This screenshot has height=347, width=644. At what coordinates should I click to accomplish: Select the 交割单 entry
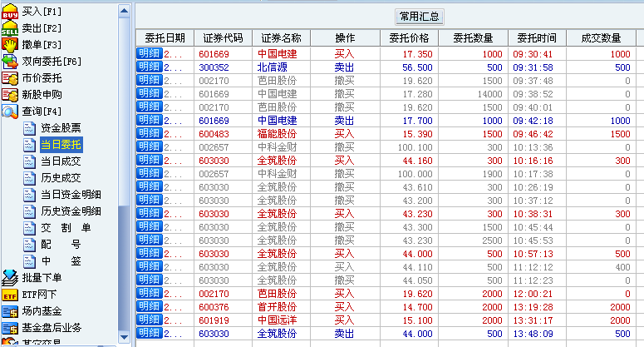[66, 228]
